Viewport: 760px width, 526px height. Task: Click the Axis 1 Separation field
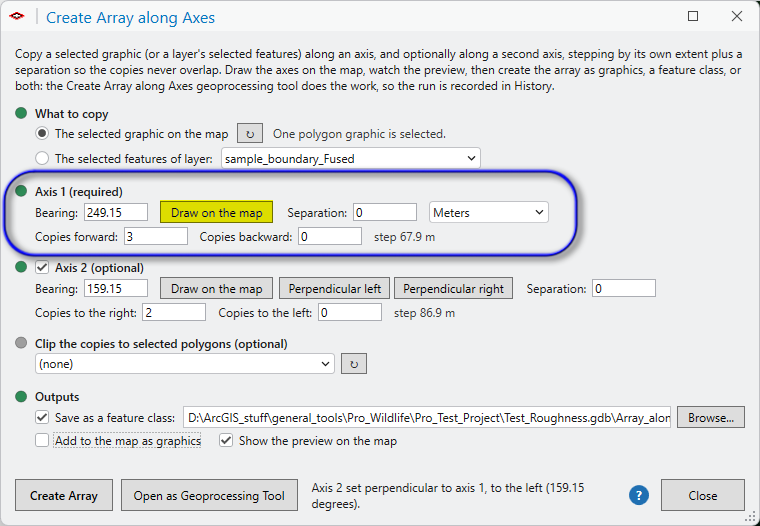point(385,212)
